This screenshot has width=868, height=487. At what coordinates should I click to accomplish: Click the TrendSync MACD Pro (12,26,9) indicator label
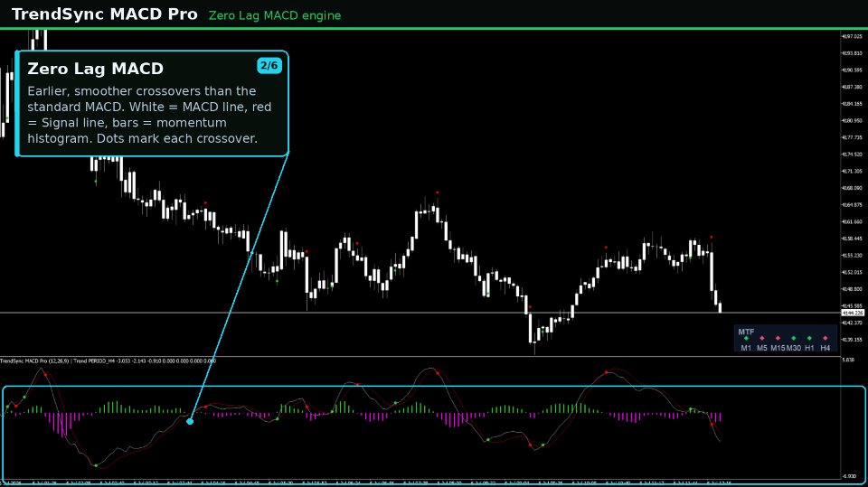coord(34,361)
